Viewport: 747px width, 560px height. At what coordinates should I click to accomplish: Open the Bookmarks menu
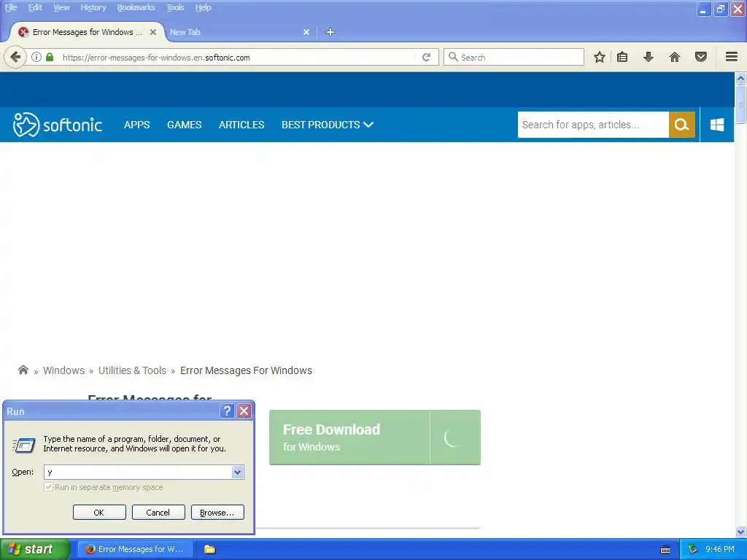[136, 7]
